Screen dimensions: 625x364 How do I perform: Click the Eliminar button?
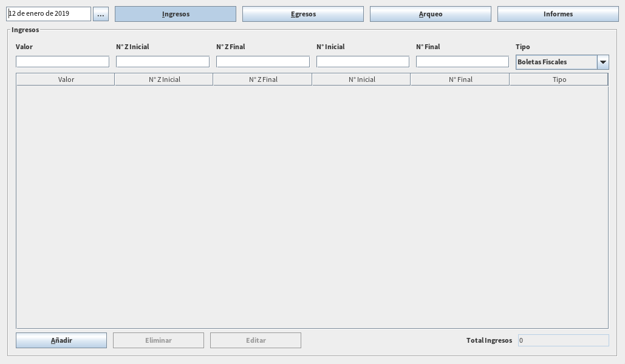[x=159, y=340]
